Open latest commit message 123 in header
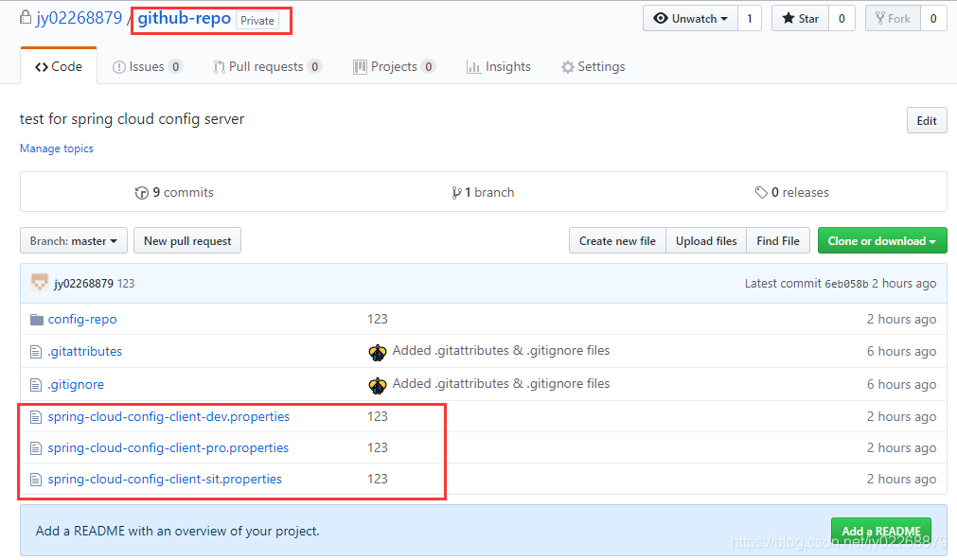Viewport: 957px width, 560px height. pyautogui.click(x=126, y=283)
